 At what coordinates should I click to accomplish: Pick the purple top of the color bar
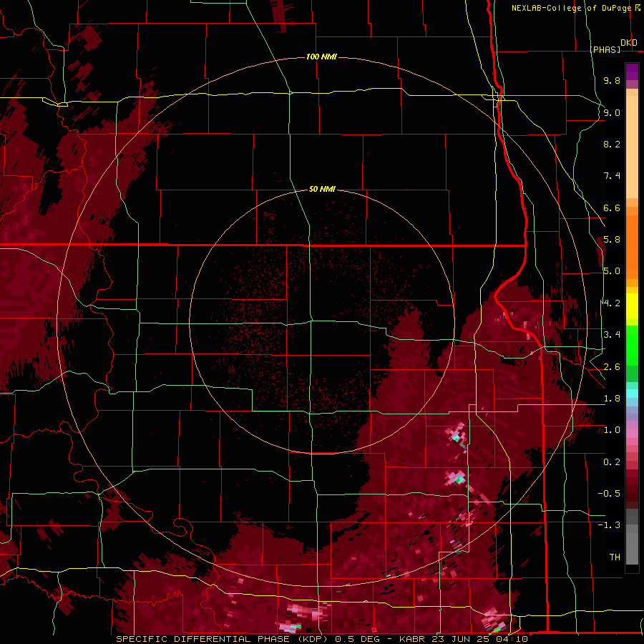point(632,72)
